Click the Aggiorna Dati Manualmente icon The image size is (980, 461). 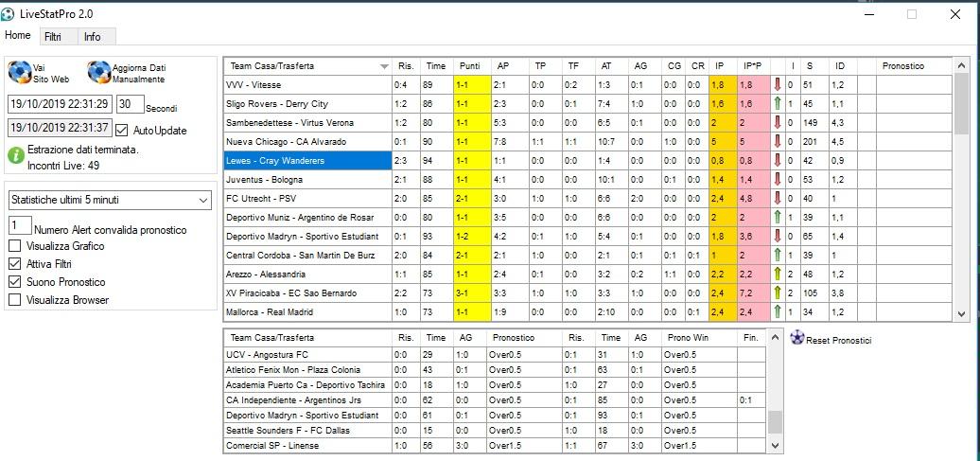pyautogui.click(x=99, y=73)
